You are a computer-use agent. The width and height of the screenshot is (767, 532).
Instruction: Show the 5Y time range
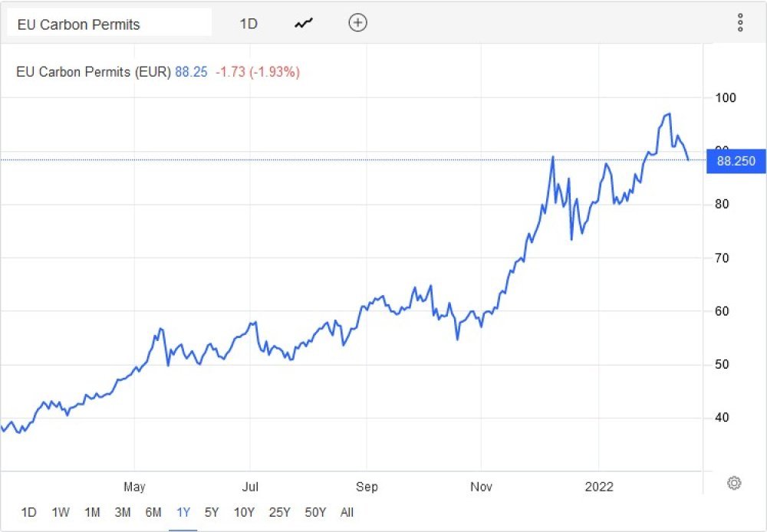click(x=212, y=512)
